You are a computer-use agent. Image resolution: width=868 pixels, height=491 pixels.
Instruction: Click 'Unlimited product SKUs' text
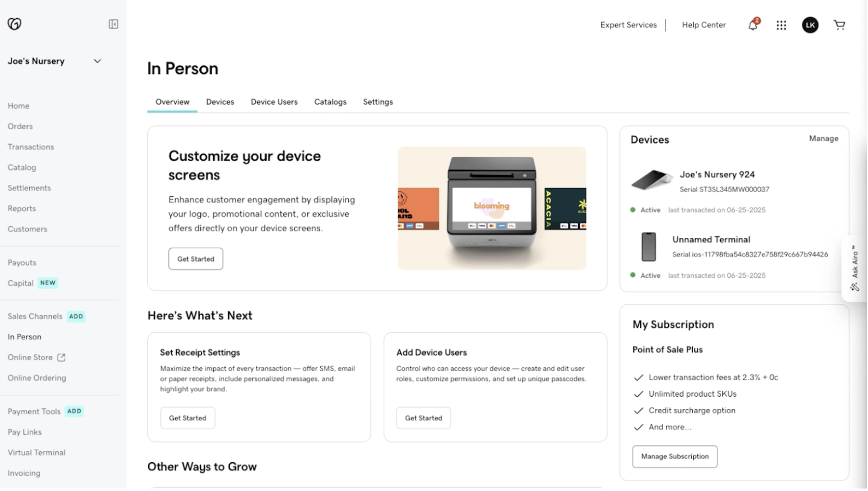pos(694,394)
